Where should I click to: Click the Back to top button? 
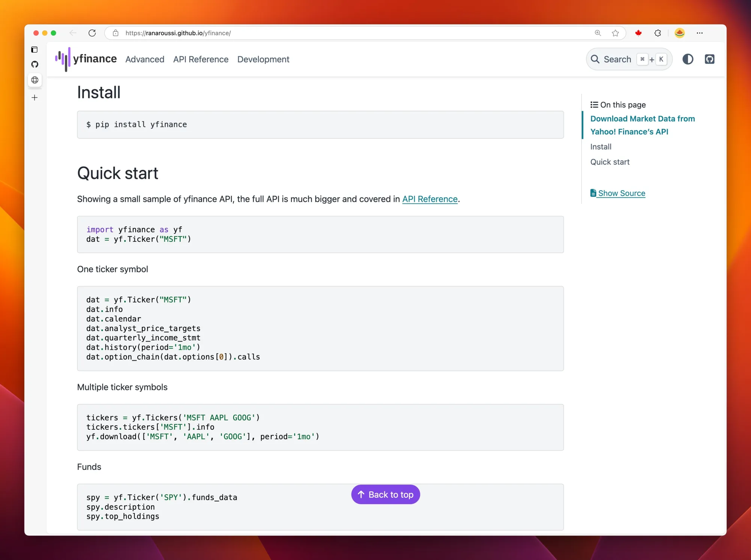pos(386,495)
